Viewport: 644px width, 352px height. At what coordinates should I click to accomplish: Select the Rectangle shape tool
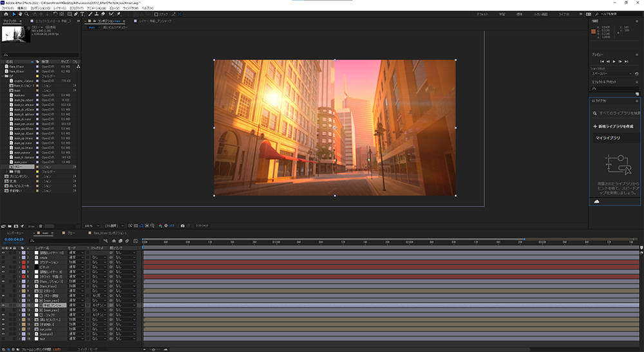click(x=70, y=14)
